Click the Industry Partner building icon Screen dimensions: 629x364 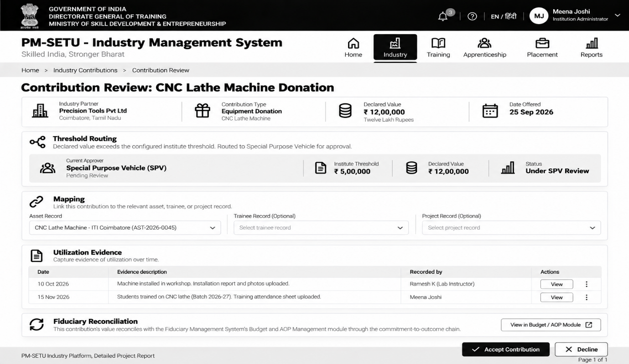point(40,112)
